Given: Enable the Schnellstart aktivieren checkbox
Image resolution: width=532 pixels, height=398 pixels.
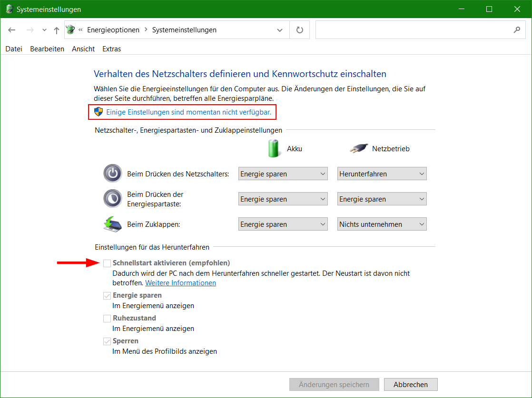Looking at the screenshot, I should coord(107,263).
